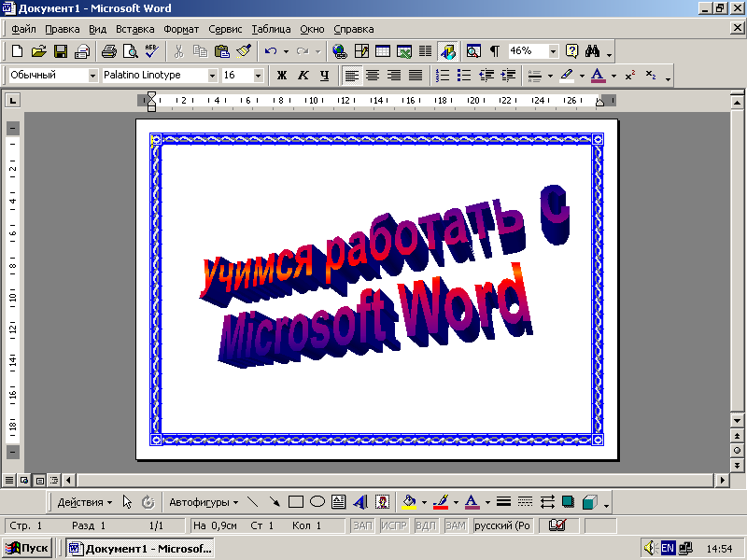Open the Вставка menu

(135, 29)
